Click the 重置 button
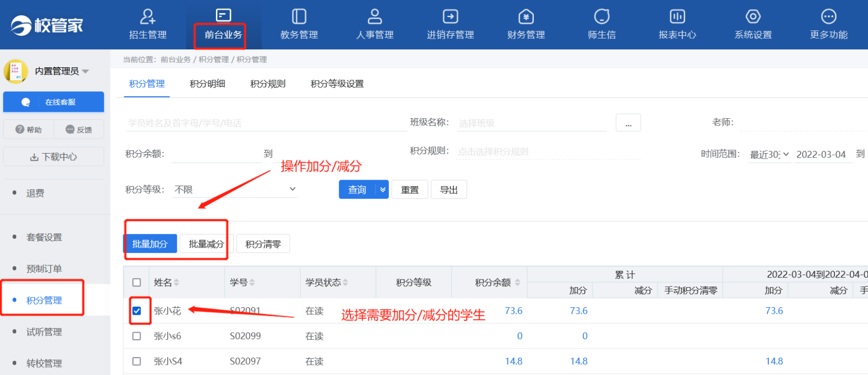The width and height of the screenshot is (868, 375). click(x=410, y=189)
